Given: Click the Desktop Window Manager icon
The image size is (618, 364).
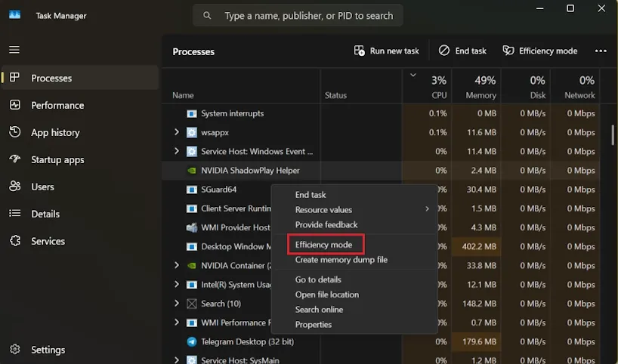Looking at the screenshot, I should [x=192, y=247].
